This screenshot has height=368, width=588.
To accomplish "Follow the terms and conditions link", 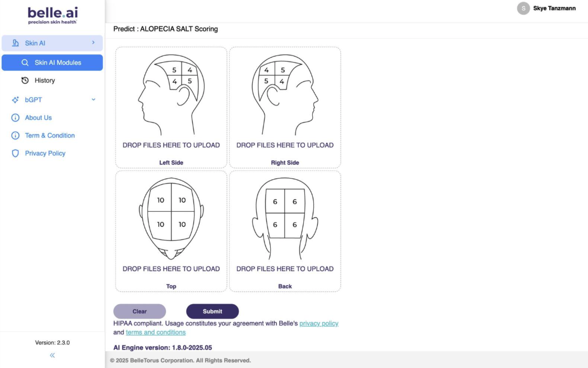I will point(155,333).
